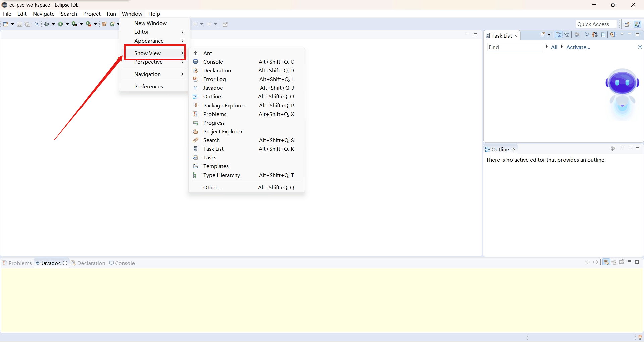This screenshot has height=342, width=644.
Task: Toggle Hide Completed Tasks icon in Task List
Action: [587, 35]
